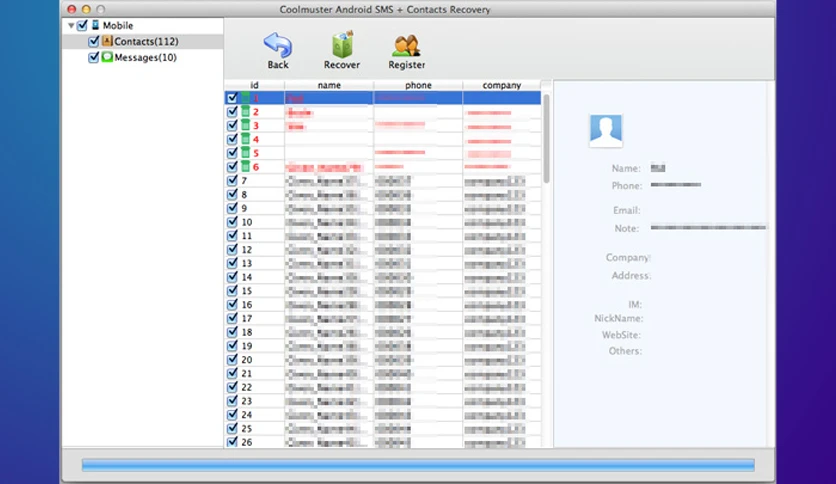The width and height of the screenshot is (836, 484).
Task: Select id number 17 in the table
Action: (x=247, y=318)
